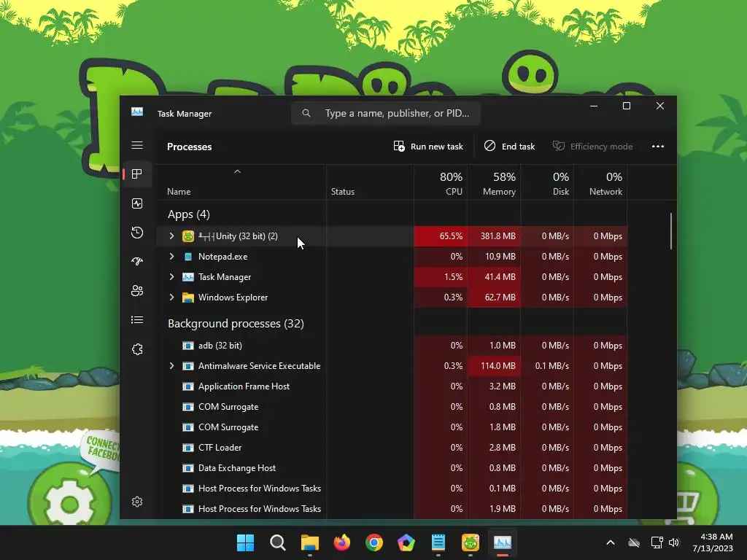The height and width of the screenshot is (560, 747).
Task: Open the Details page list icon
Action: tap(137, 320)
